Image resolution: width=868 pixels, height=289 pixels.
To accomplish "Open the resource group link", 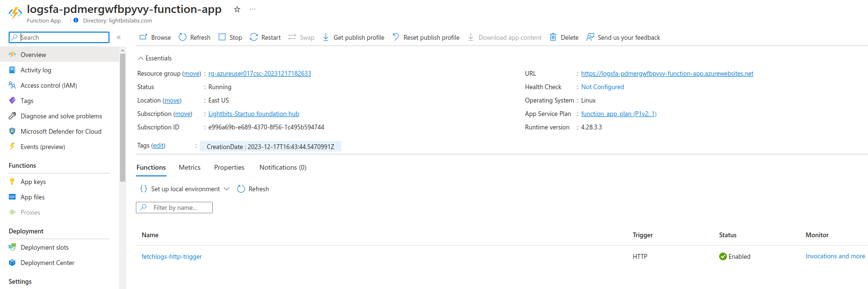I will 260,73.
